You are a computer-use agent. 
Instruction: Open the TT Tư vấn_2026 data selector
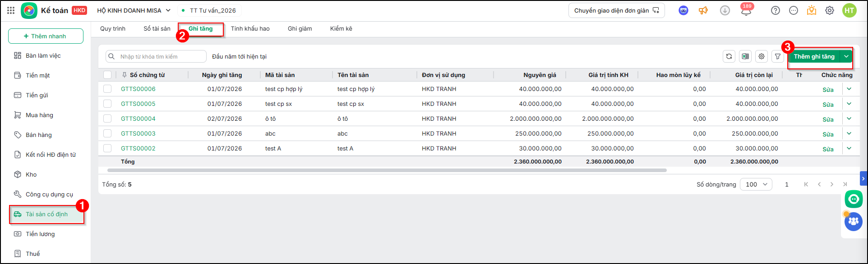tap(209, 10)
